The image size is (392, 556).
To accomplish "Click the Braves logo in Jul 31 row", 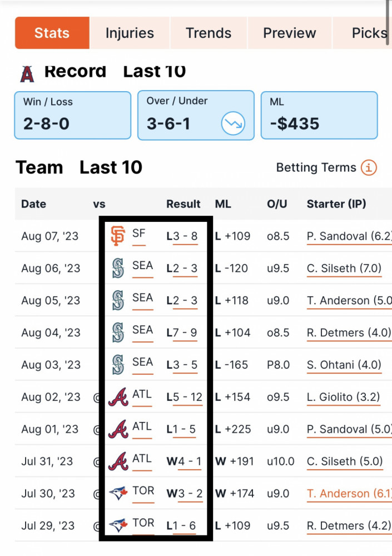I will 118,461.
